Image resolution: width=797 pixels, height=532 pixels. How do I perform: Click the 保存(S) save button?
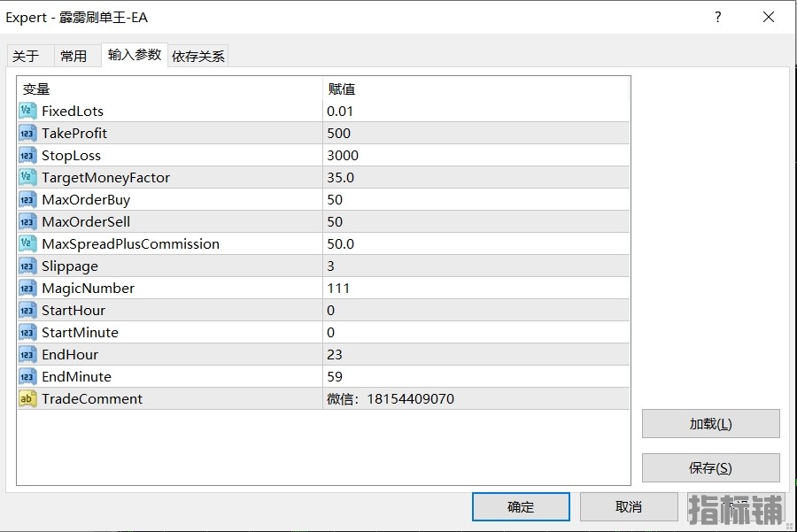point(710,468)
